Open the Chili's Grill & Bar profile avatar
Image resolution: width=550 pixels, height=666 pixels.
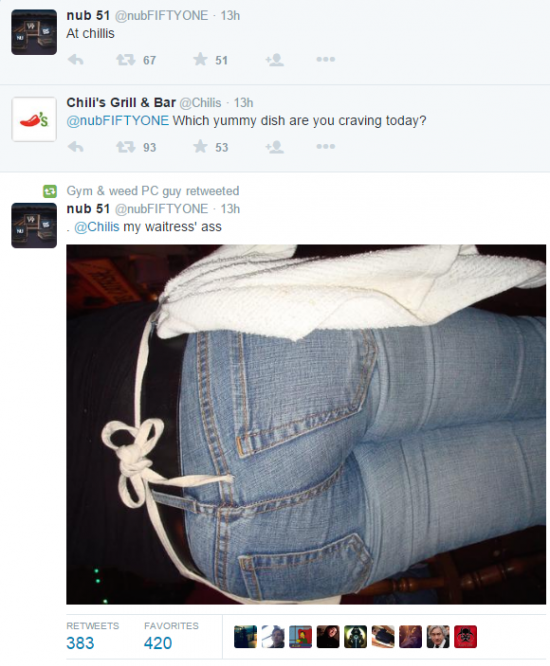(34, 119)
